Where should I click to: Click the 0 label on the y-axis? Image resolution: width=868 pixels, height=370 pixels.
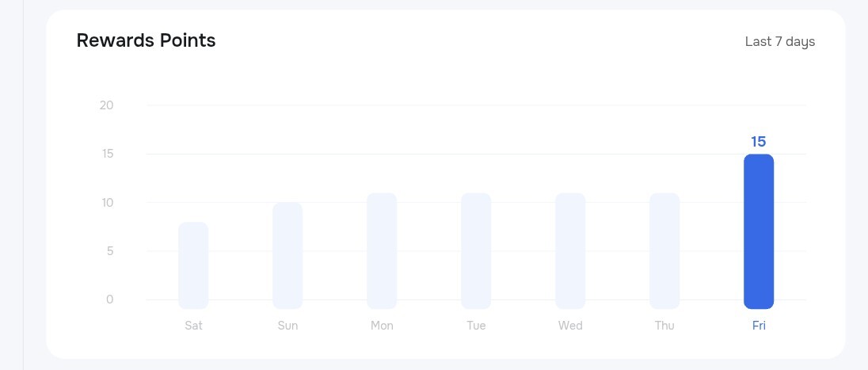109,299
